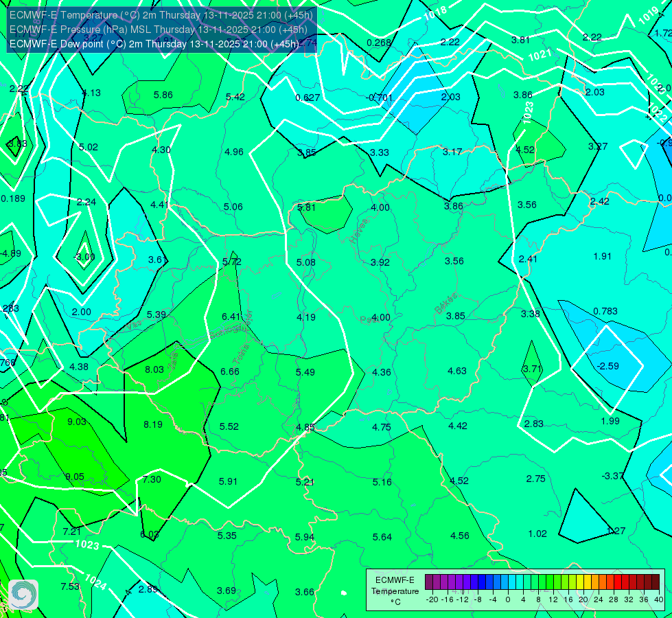
Task: Click the 8.03 value on the map
Action: coord(154,369)
